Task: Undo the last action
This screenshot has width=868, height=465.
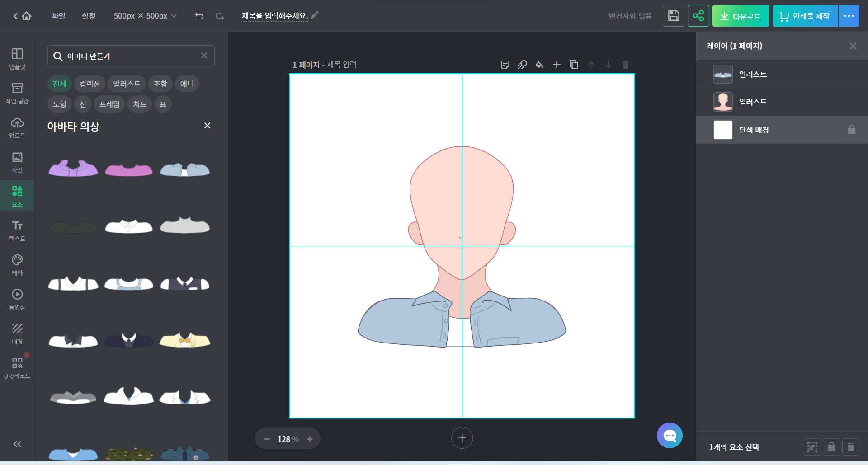Action: pyautogui.click(x=199, y=16)
